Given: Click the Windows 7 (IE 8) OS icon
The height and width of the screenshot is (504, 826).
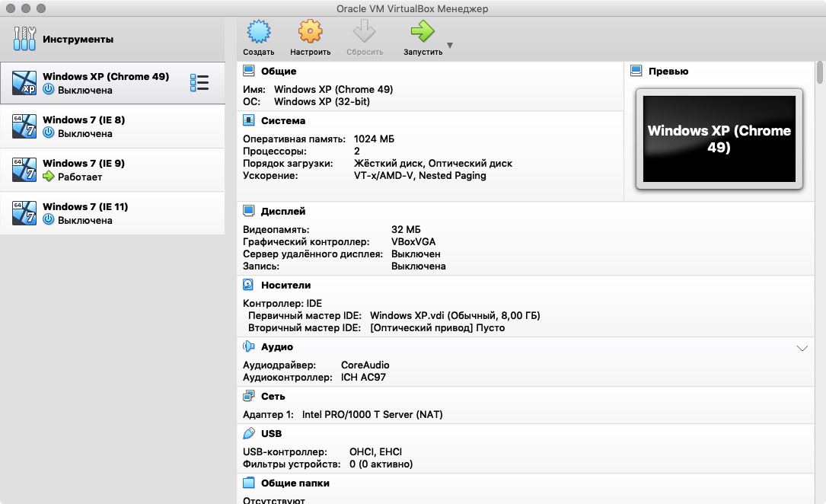Looking at the screenshot, I should point(24,126).
